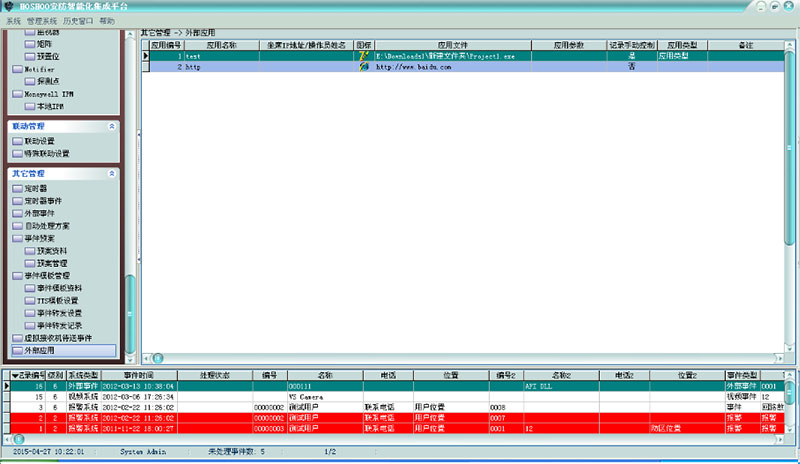Open the 管理系统 menu
This screenshot has height=464, width=800.
pos(43,20)
